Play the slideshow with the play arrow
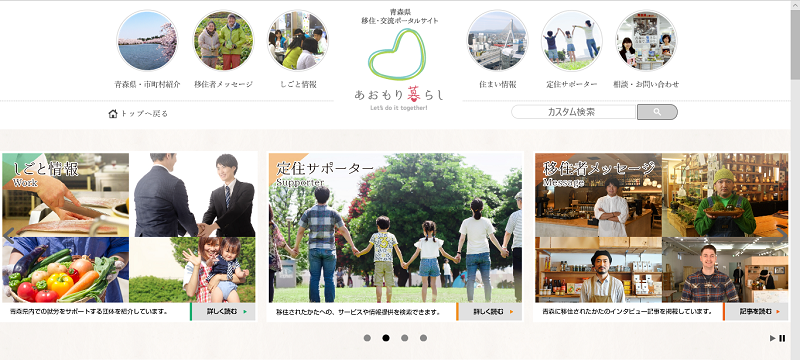The image size is (800, 360). point(772,338)
